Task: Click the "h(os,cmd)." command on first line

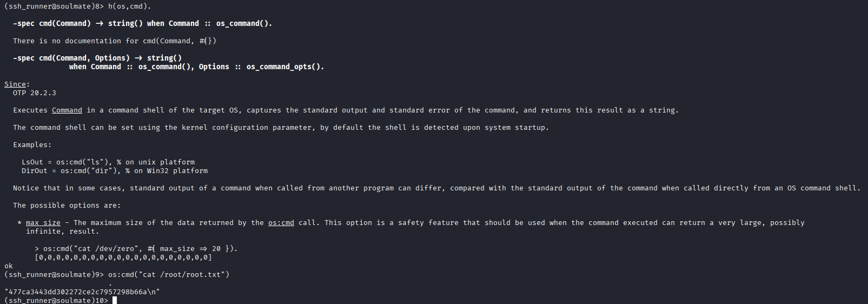Action: (130, 6)
